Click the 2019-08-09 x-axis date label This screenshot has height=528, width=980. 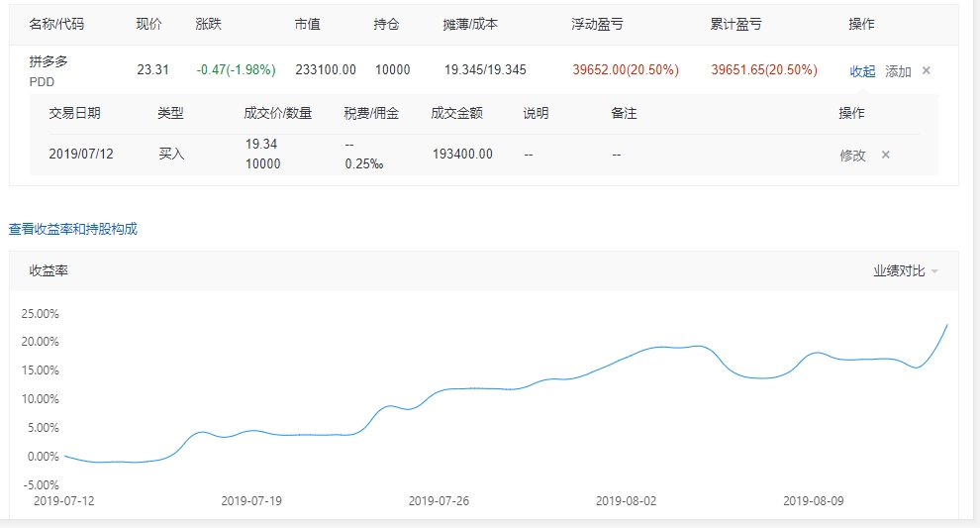[813, 501]
